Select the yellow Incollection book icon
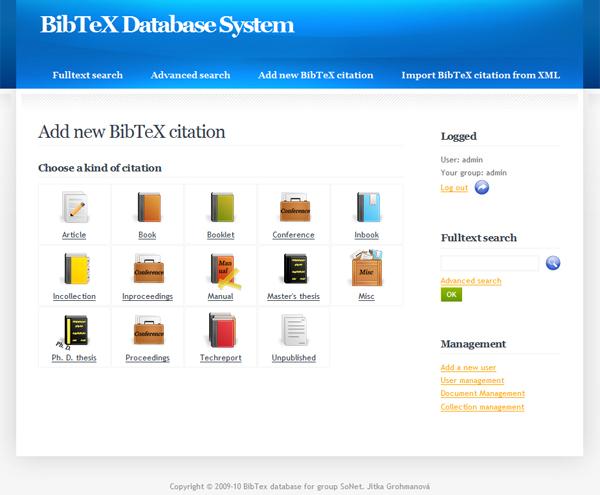This screenshot has height=495, width=600. pyautogui.click(x=76, y=269)
